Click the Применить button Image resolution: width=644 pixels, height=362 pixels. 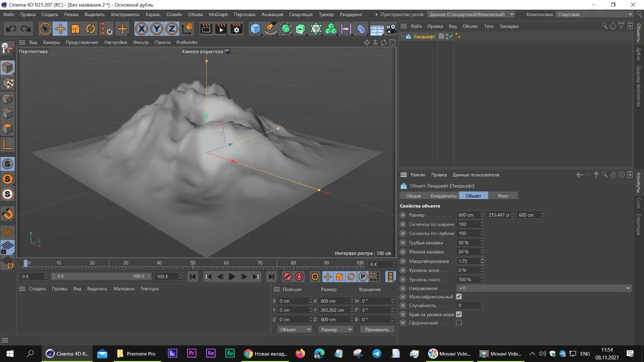point(377,329)
